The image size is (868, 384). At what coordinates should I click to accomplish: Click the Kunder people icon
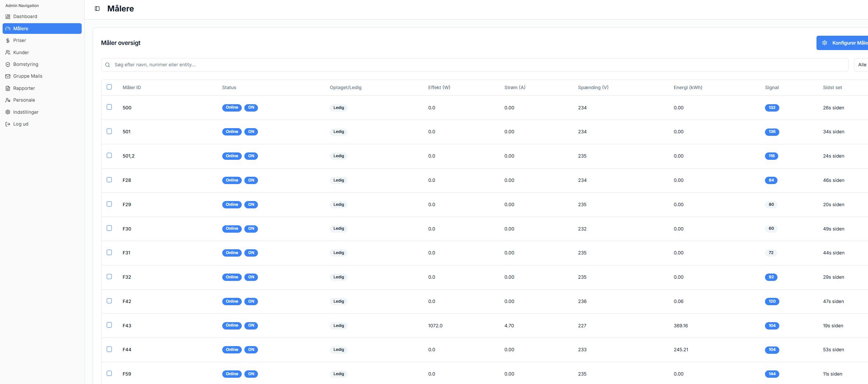tap(8, 53)
